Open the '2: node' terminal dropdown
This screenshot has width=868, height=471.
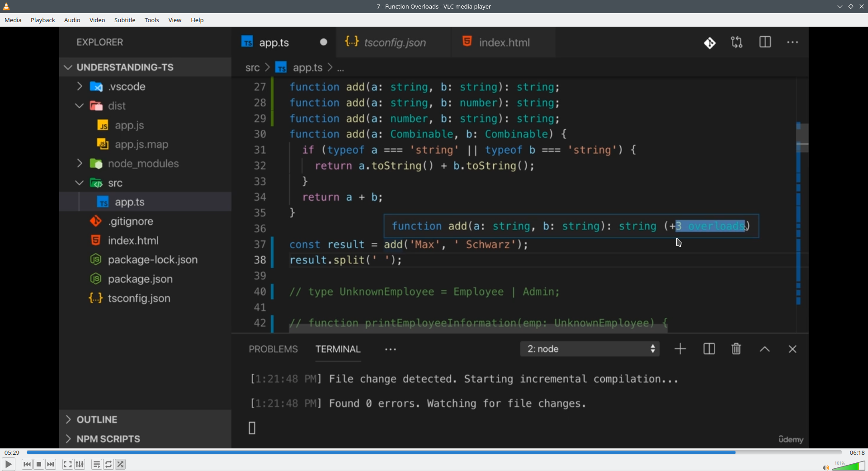tap(590, 349)
